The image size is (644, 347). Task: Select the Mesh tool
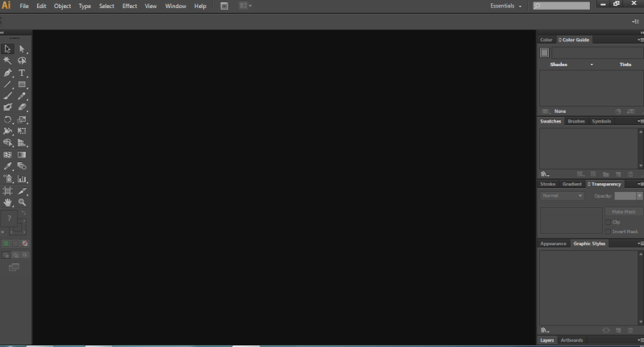click(x=7, y=155)
